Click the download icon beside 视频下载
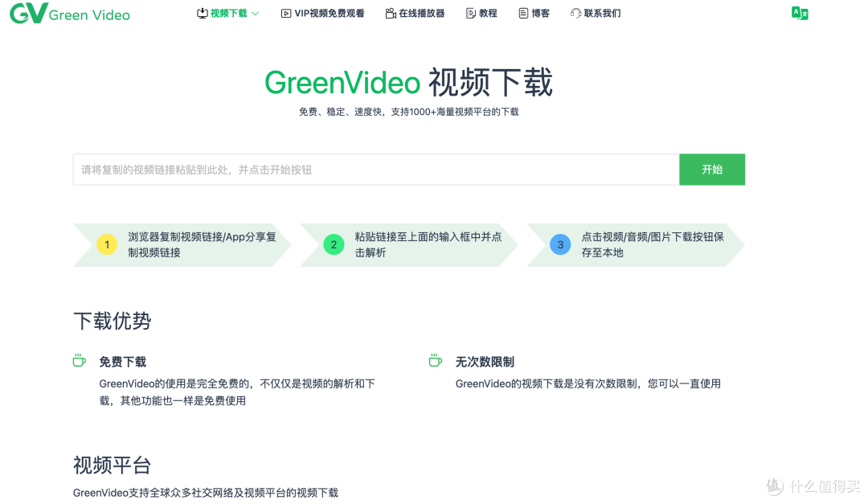868x504 pixels. point(202,14)
